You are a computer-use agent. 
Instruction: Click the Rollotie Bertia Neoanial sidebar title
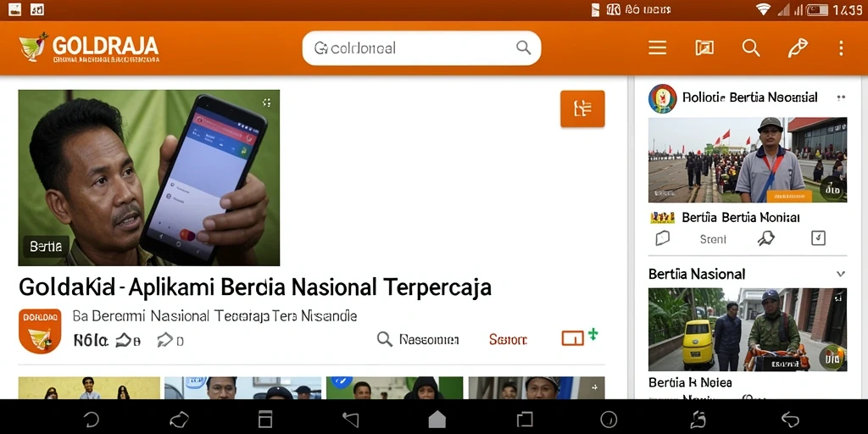click(x=749, y=97)
